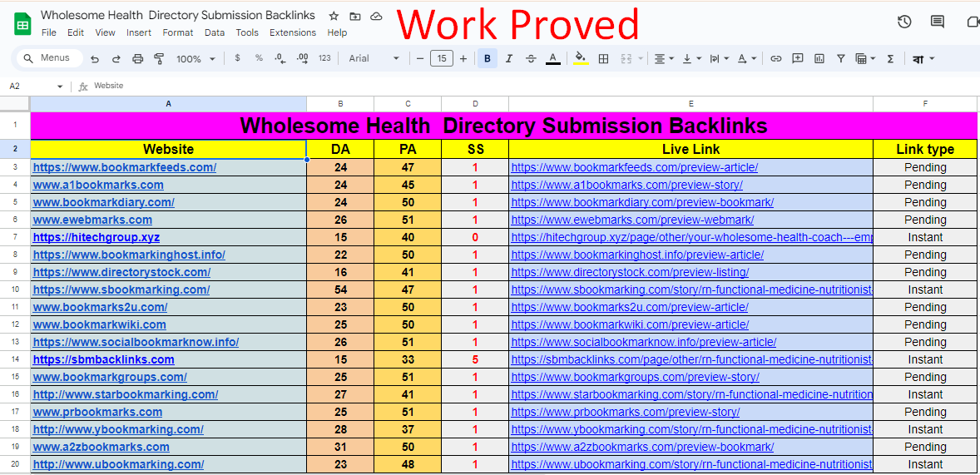Open the bookmarkfeeds.com/preview-article live link
Viewport: 980px width, 475px height.
[x=635, y=167]
